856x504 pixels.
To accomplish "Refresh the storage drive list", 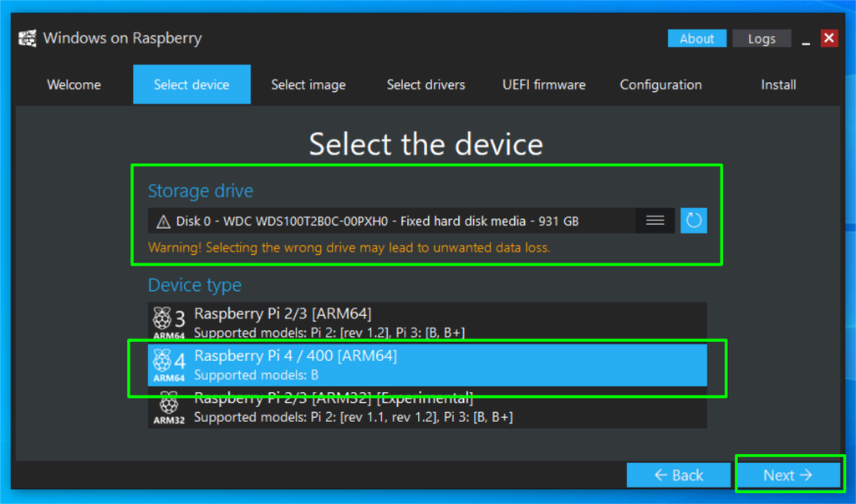I will (693, 221).
